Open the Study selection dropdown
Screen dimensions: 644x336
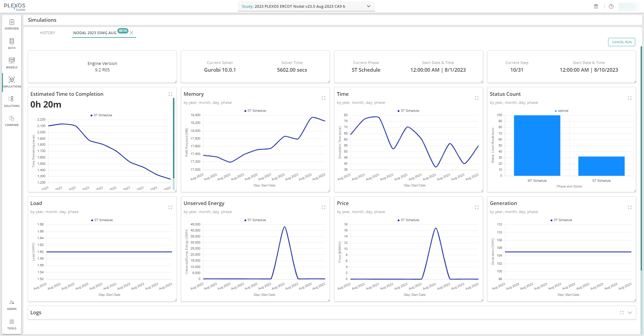[368, 6]
